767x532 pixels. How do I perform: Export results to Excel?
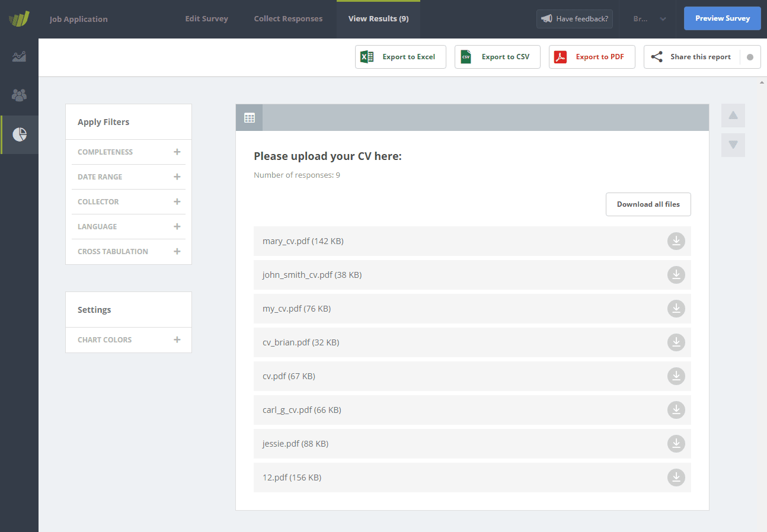[x=401, y=57]
